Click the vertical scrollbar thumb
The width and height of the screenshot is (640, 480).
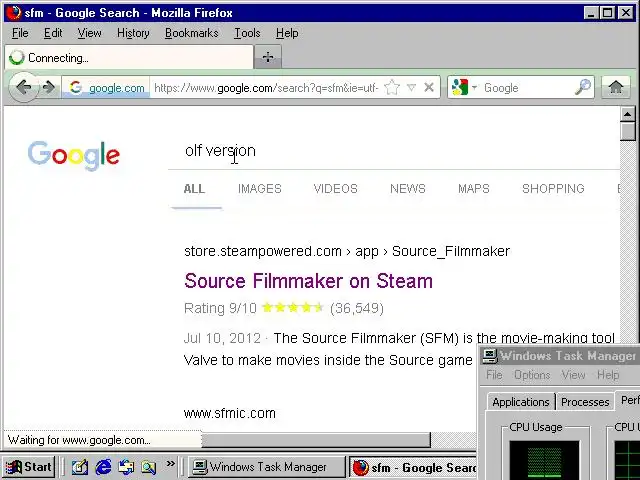coord(628,131)
